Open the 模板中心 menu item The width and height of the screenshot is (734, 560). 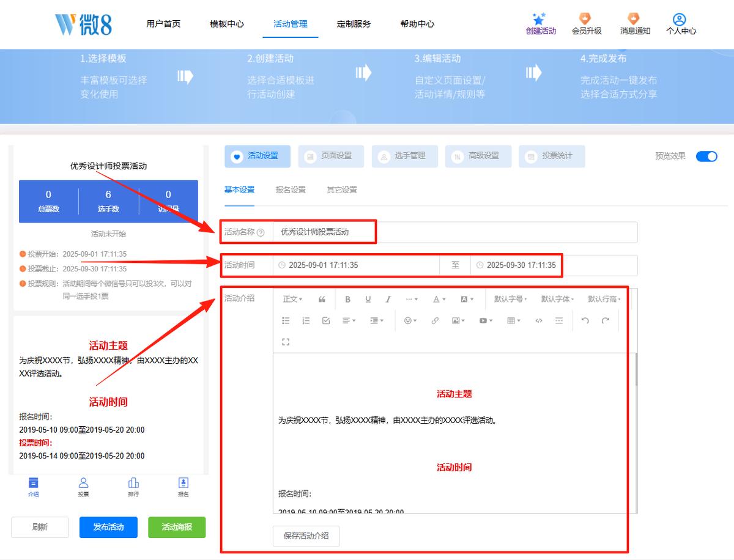click(x=227, y=24)
